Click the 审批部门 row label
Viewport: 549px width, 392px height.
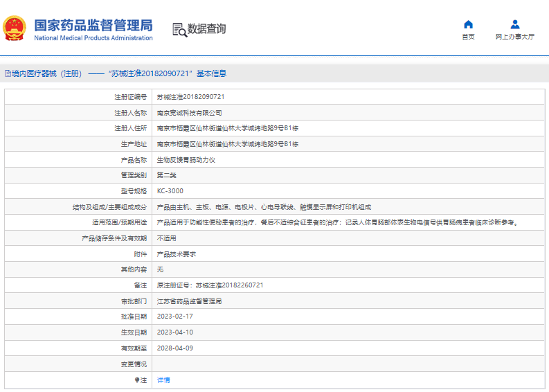tap(134, 301)
